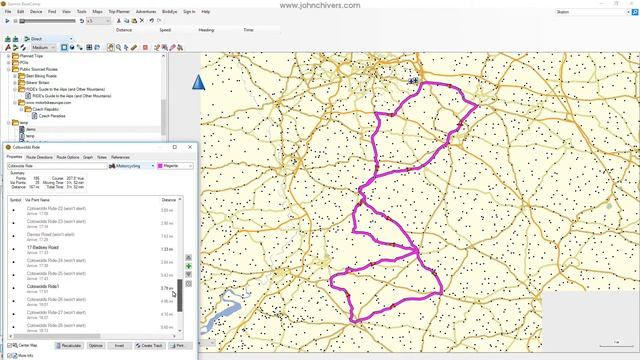Click the Redo arrow icon
Screen dimensions: 640x360
(159, 21)
